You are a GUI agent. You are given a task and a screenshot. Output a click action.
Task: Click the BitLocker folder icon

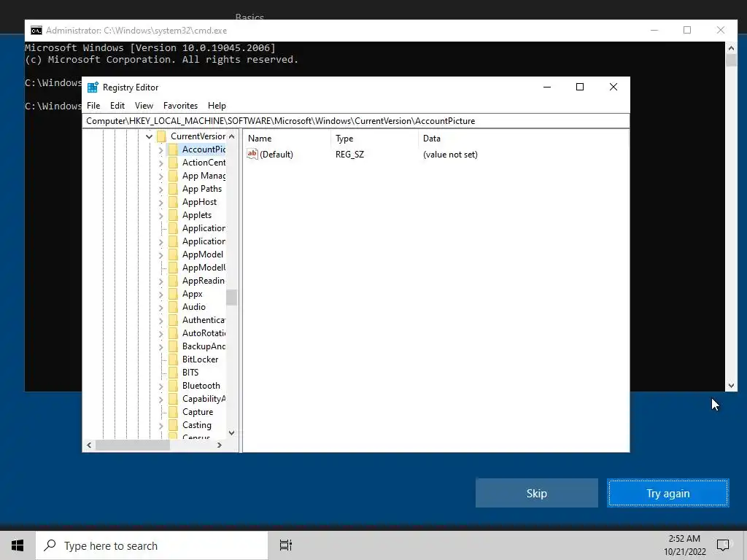[174, 359]
